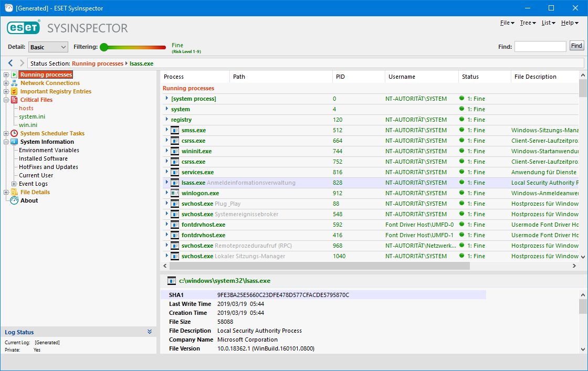Expand Important Registry Entries node
The width and height of the screenshot is (588, 371).
[x=6, y=91]
